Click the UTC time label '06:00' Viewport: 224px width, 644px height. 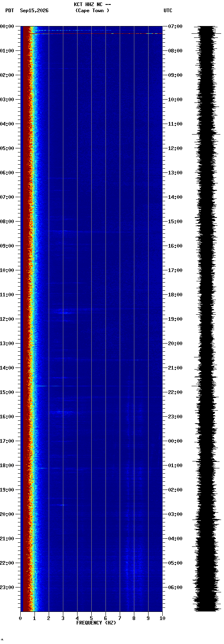pos(175,587)
